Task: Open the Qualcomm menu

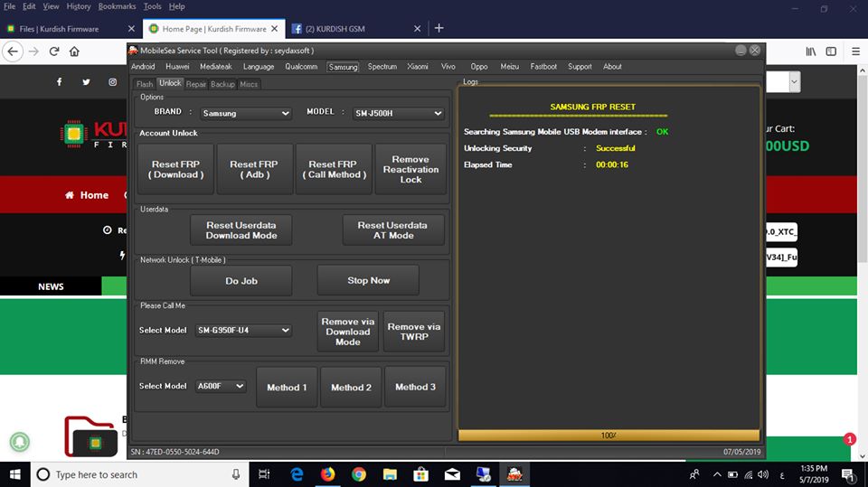Action: pyautogui.click(x=301, y=67)
